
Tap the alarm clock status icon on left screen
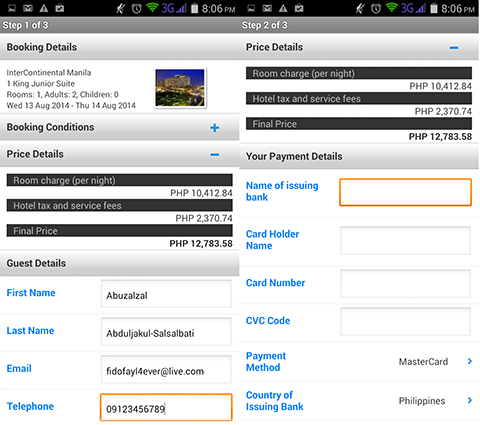pyautogui.click(x=136, y=8)
